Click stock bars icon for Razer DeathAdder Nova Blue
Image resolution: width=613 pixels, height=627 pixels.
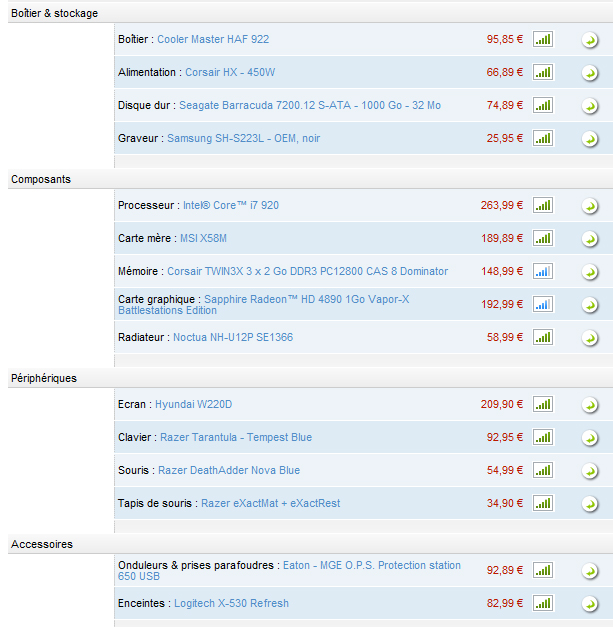pyautogui.click(x=543, y=470)
